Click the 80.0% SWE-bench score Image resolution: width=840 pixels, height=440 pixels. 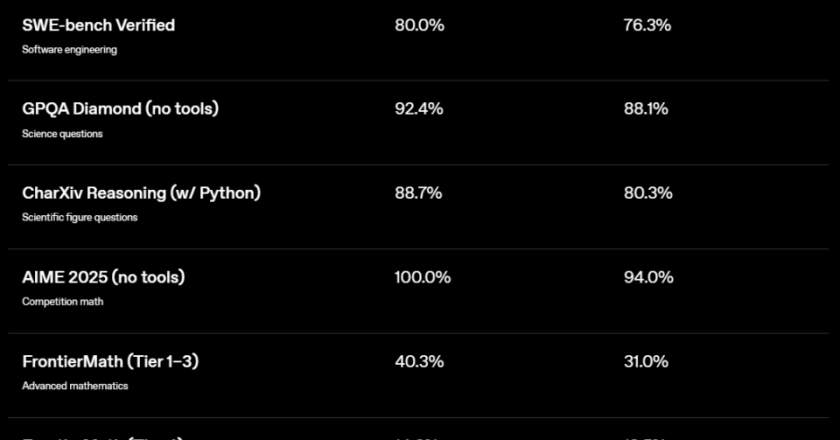pos(420,25)
